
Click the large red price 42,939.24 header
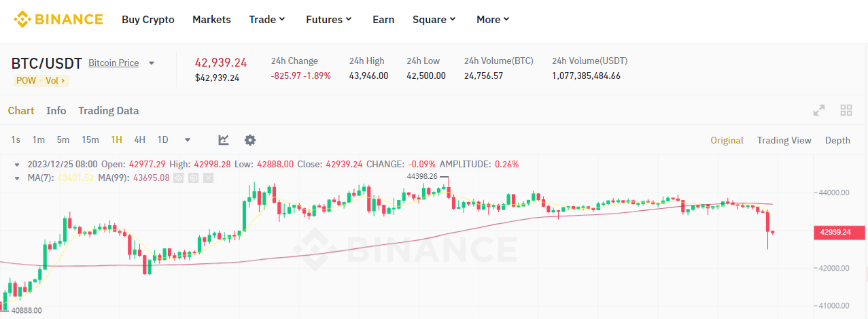(221, 63)
